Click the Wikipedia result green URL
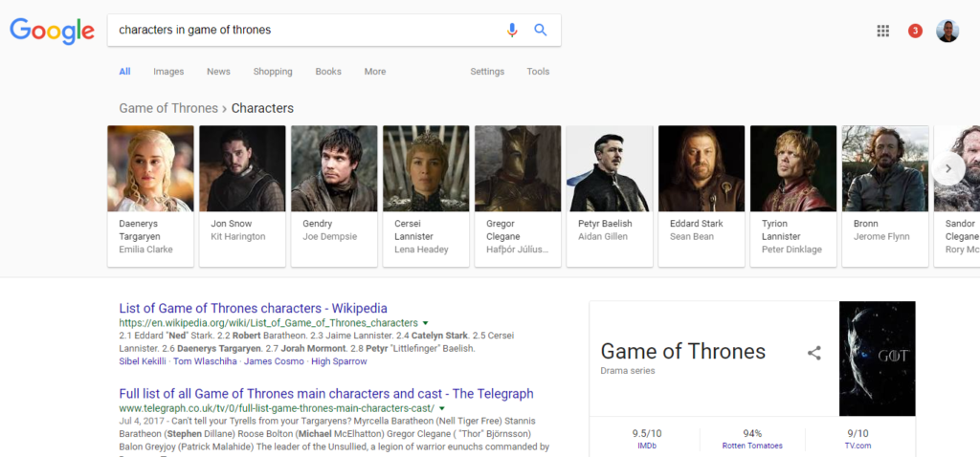The image size is (980, 457). 268,323
